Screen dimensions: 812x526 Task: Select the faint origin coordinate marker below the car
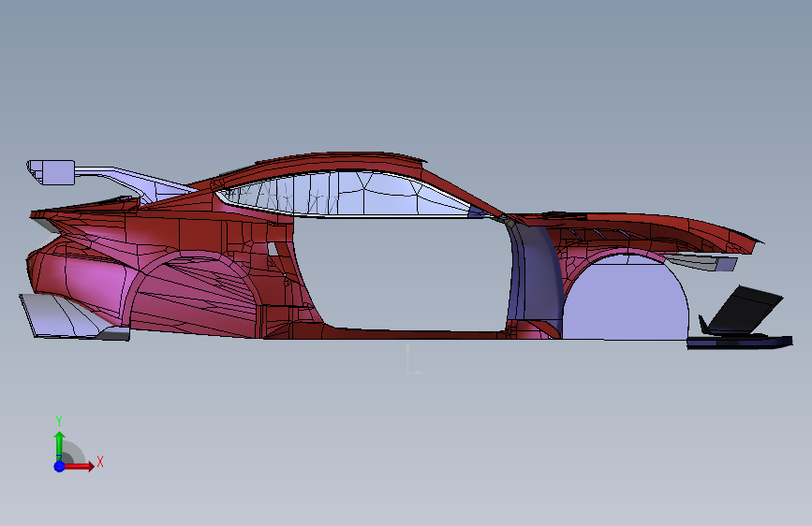[413, 358]
